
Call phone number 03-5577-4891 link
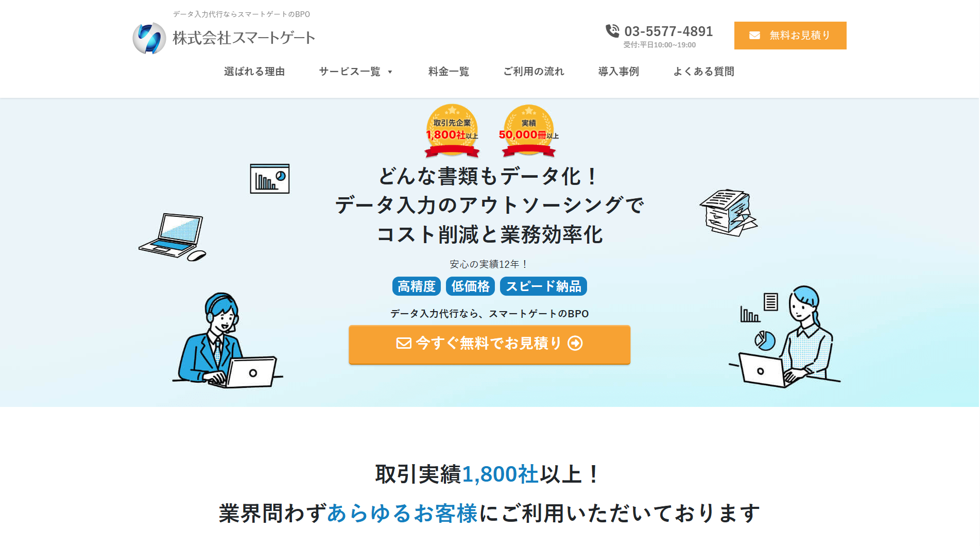(668, 31)
